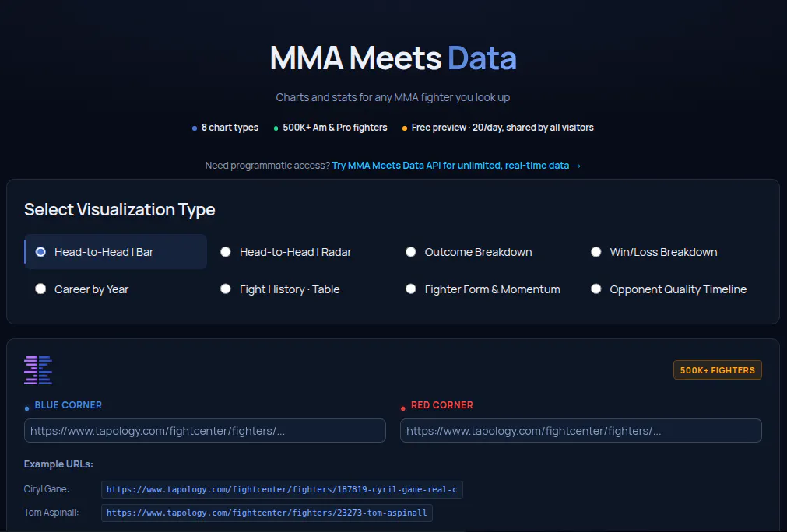
Task: Click the 'Ciryl Gane:' label
Action: point(47,489)
